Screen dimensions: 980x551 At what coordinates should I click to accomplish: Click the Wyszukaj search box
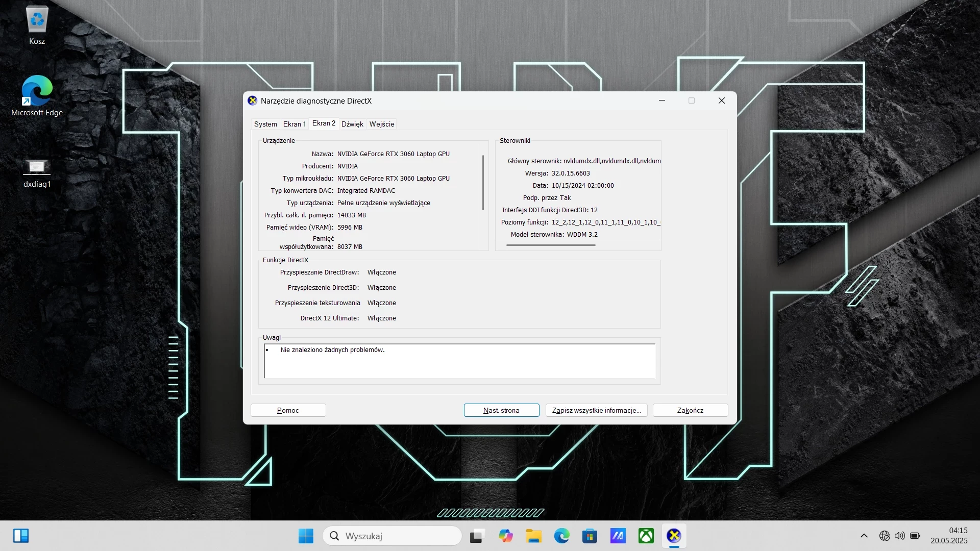(x=392, y=536)
